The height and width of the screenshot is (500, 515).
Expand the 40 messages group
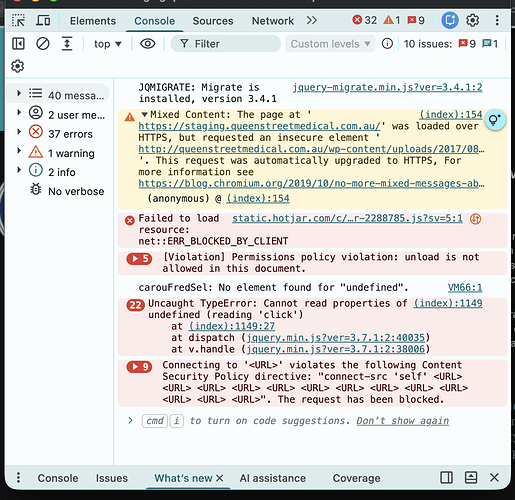tap(19, 94)
